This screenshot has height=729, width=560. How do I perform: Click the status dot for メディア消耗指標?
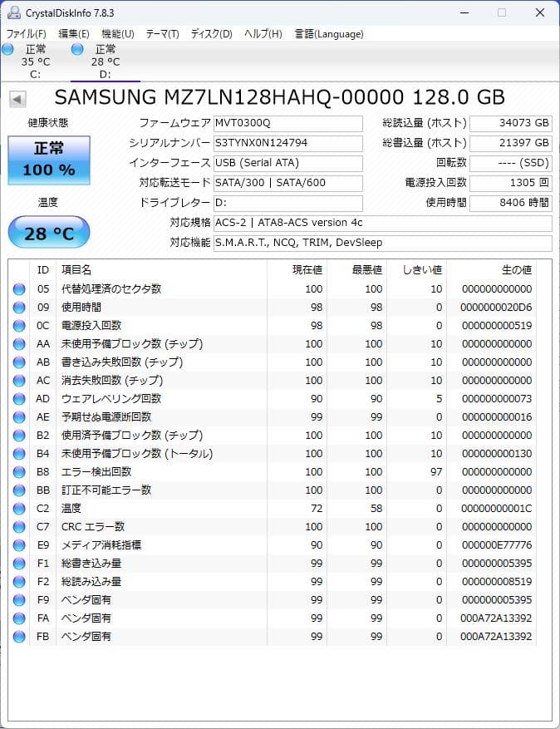point(18,544)
